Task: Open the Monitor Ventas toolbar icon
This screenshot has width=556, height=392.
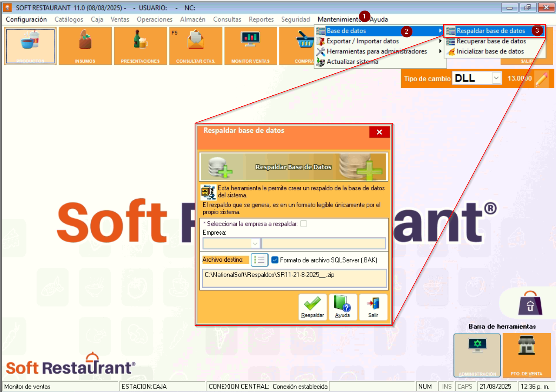Action: coord(250,46)
